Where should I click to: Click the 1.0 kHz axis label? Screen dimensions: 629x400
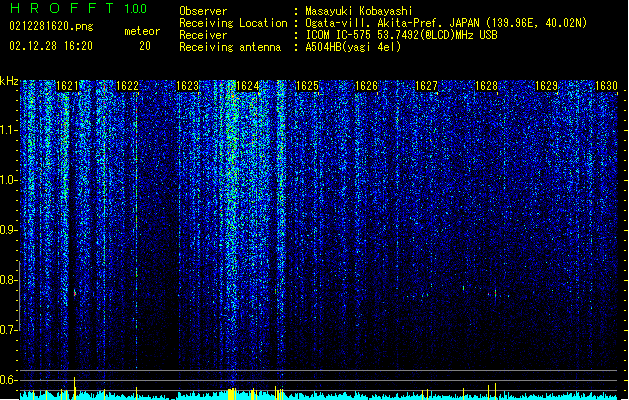tap(9, 180)
